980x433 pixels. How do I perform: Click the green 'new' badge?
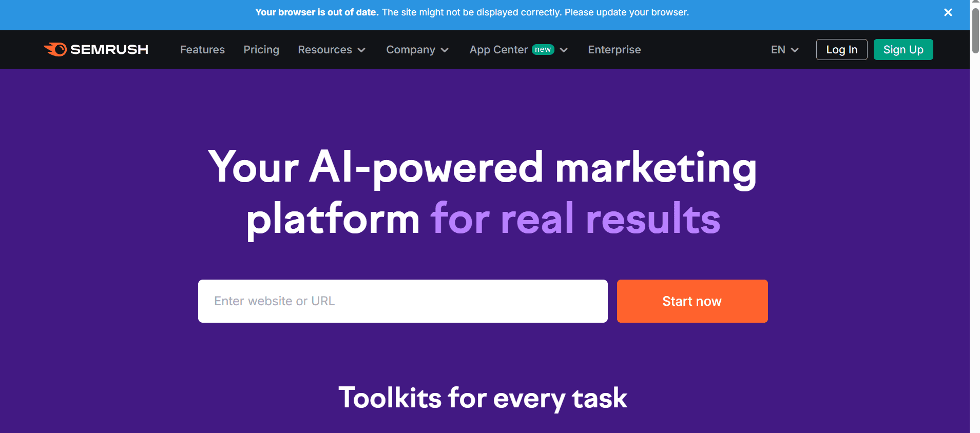pos(543,49)
